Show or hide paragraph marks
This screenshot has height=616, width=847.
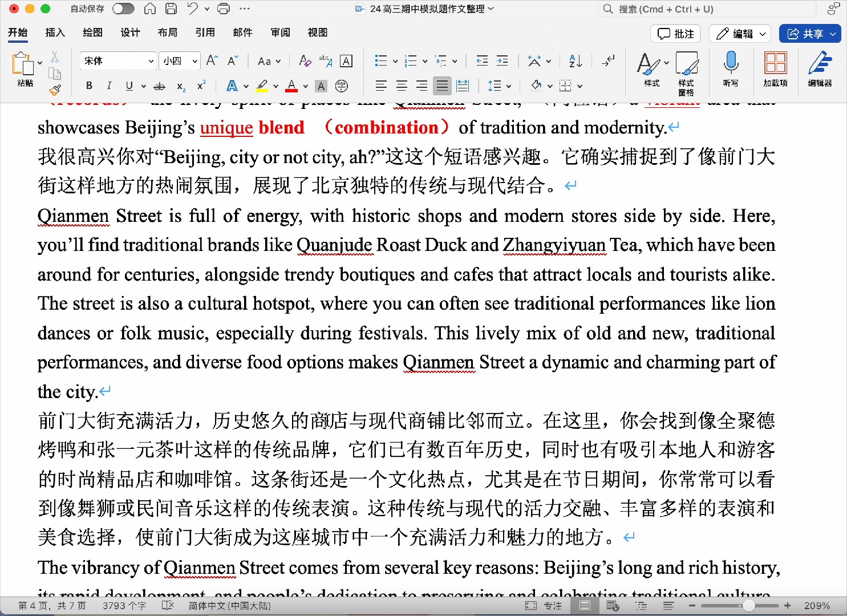[x=608, y=60]
